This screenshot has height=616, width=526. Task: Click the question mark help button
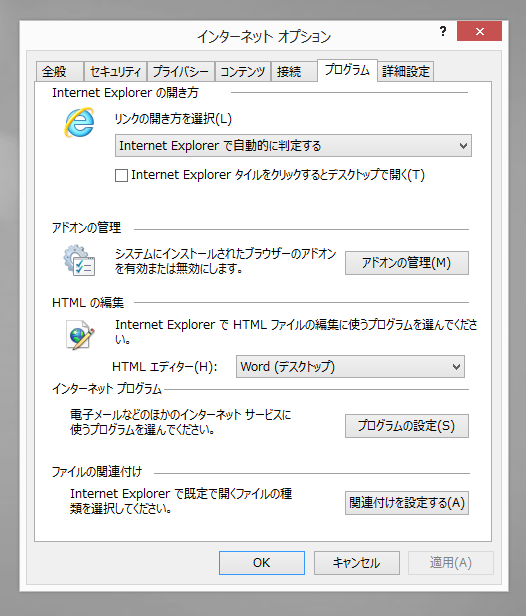[443, 31]
